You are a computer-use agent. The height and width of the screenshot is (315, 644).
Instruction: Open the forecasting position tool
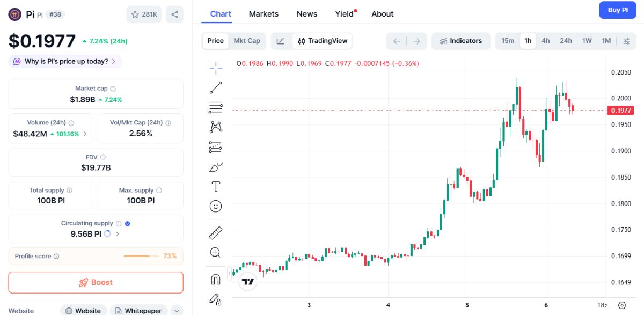point(216,147)
